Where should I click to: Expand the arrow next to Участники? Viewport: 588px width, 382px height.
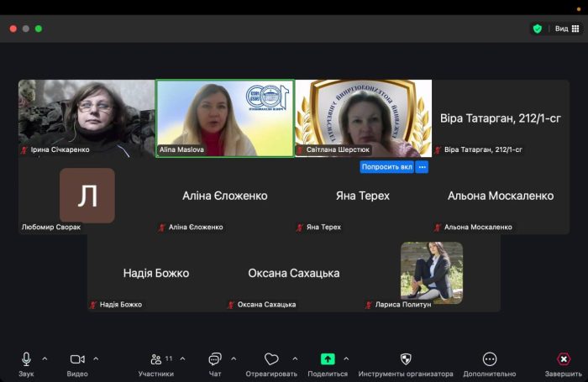point(182,358)
